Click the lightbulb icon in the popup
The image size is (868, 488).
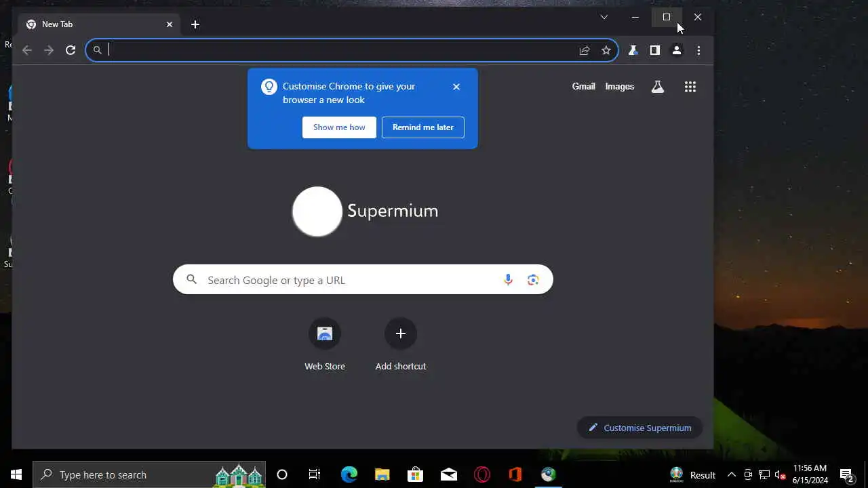click(x=269, y=87)
